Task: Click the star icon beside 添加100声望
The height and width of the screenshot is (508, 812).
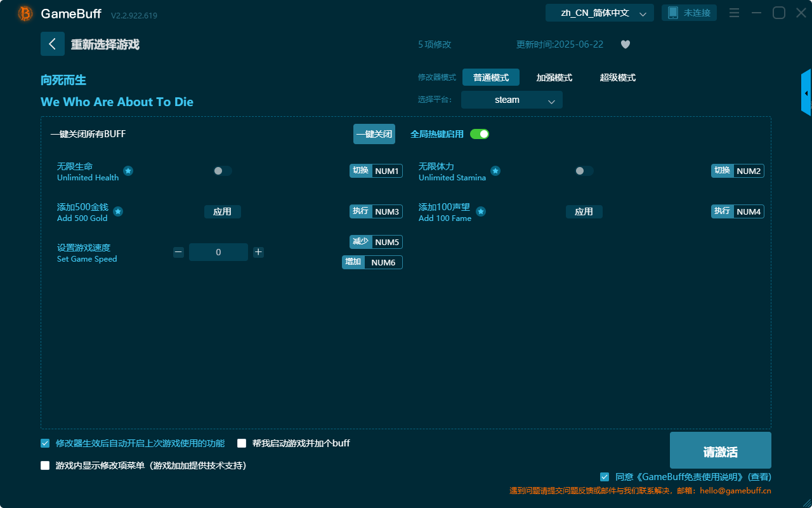Action: 481,211
